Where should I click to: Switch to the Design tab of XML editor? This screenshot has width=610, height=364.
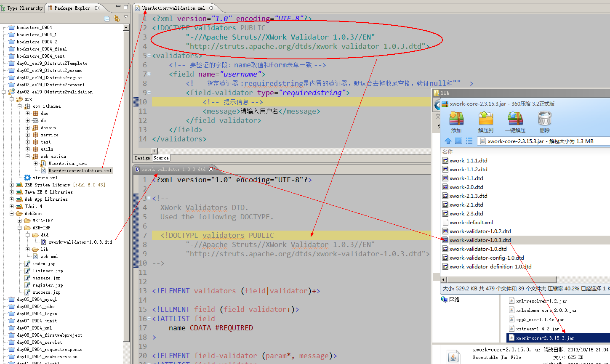click(142, 158)
